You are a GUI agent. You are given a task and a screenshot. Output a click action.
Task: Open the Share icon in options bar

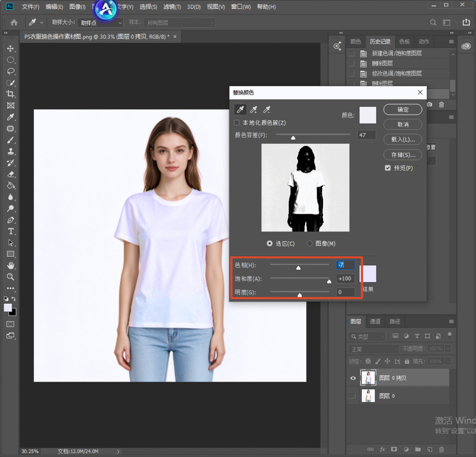click(x=466, y=22)
